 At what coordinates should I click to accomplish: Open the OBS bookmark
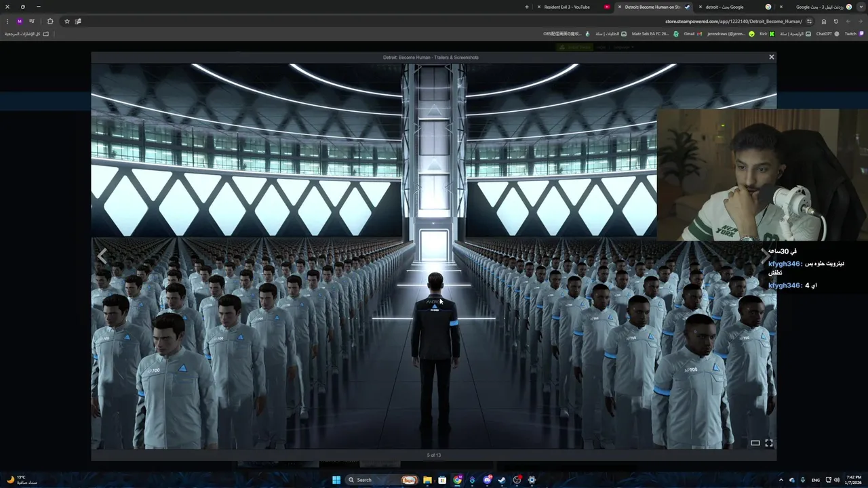pos(566,33)
